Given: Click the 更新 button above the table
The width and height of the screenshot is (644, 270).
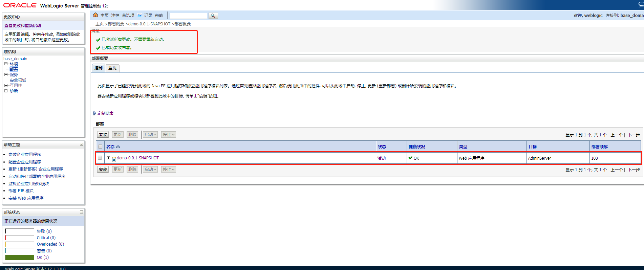Looking at the screenshot, I should pyautogui.click(x=118, y=135).
